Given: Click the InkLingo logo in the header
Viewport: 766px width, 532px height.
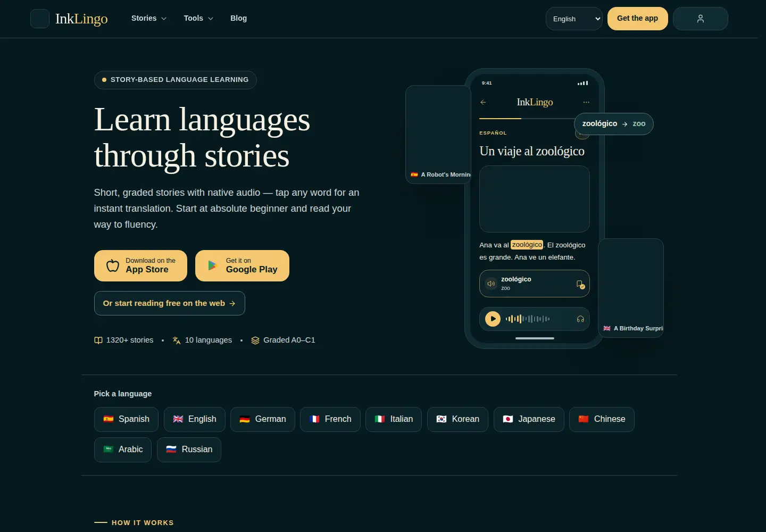Looking at the screenshot, I should (x=69, y=19).
